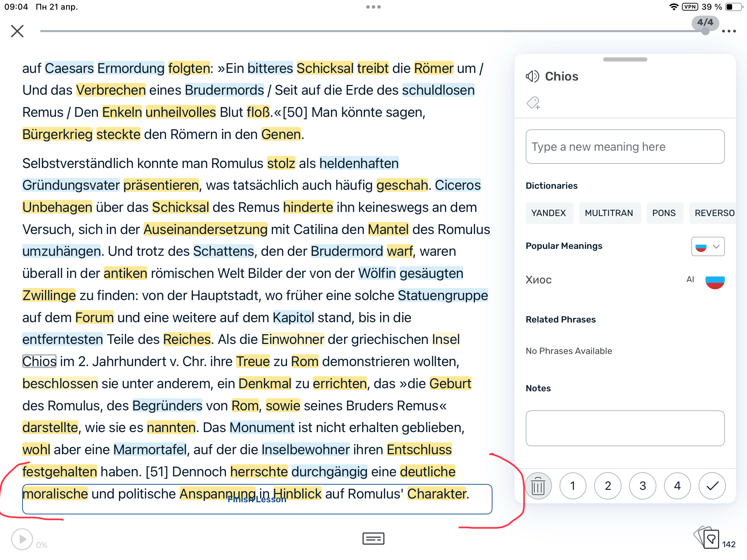Tap the blue word Gründungsvater

pyautogui.click(x=71, y=185)
